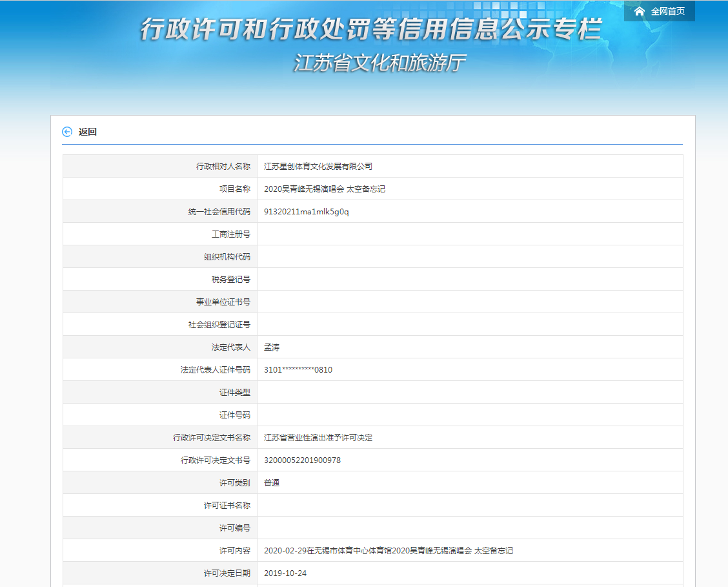728x587 pixels.
Task: Click the circled back arrow icon
Action: point(67,132)
